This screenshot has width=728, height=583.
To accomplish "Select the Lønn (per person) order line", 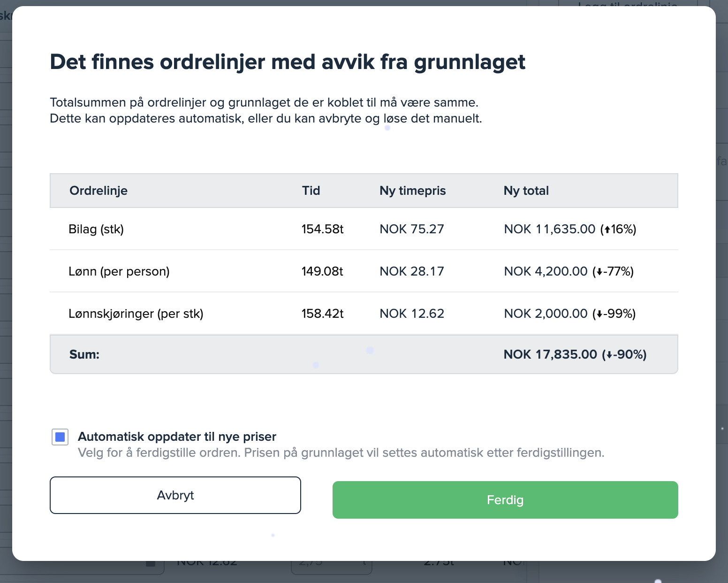I will tap(119, 271).
